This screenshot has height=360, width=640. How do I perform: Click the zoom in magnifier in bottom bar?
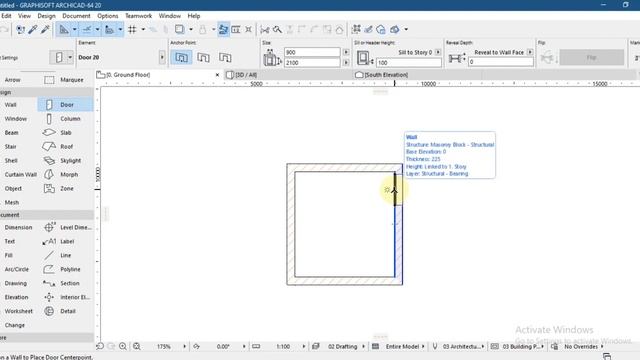pyautogui.click(x=123, y=346)
